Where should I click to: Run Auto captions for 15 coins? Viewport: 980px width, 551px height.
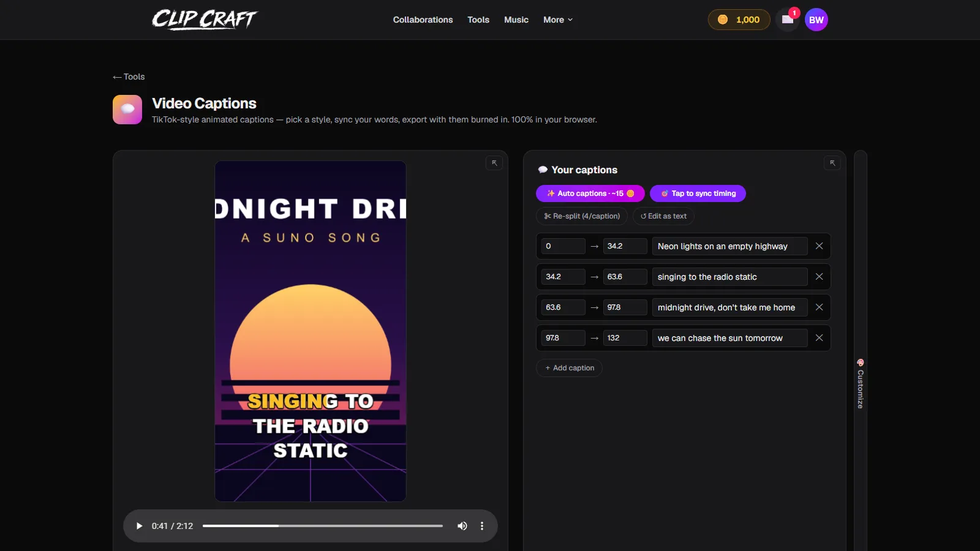click(x=590, y=193)
